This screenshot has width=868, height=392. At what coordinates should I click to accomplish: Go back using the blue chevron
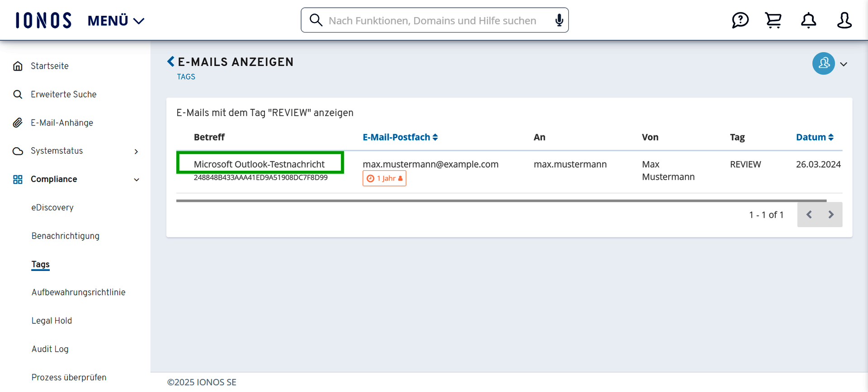[x=170, y=61]
